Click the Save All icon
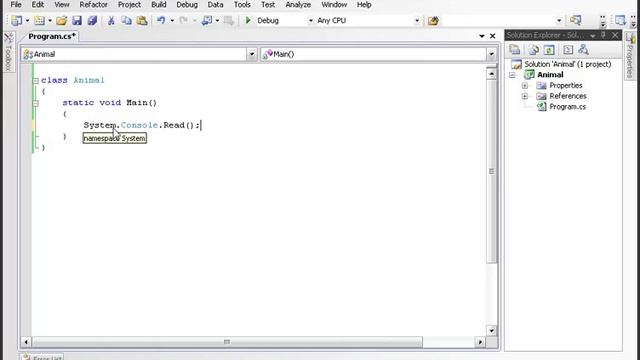Image resolution: width=640 pixels, height=360 pixels. [x=92, y=20]
